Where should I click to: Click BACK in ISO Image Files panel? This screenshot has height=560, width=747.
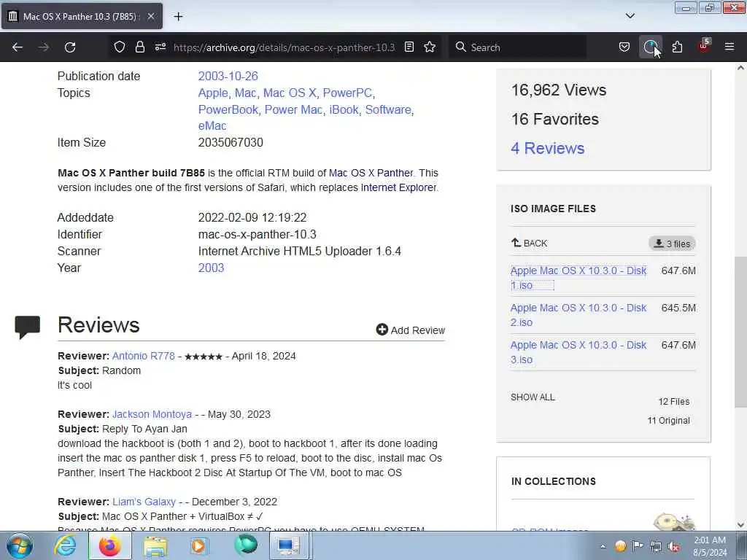[530, 244]
